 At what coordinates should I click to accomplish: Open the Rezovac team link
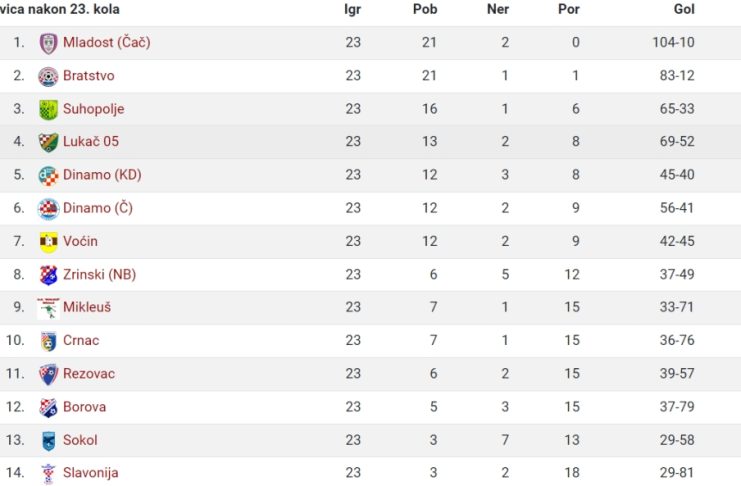click(89, 373)
